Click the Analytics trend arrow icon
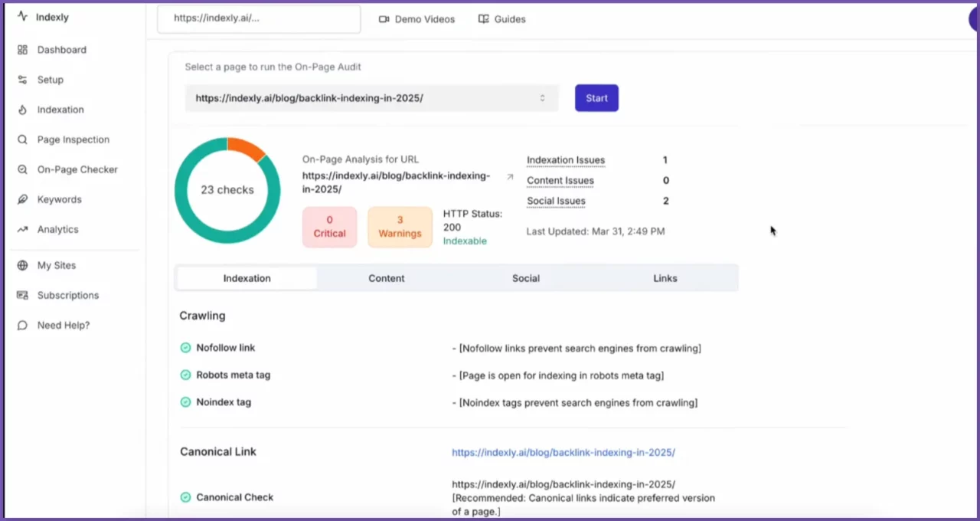The image size is (980, 521). point(22,229)
